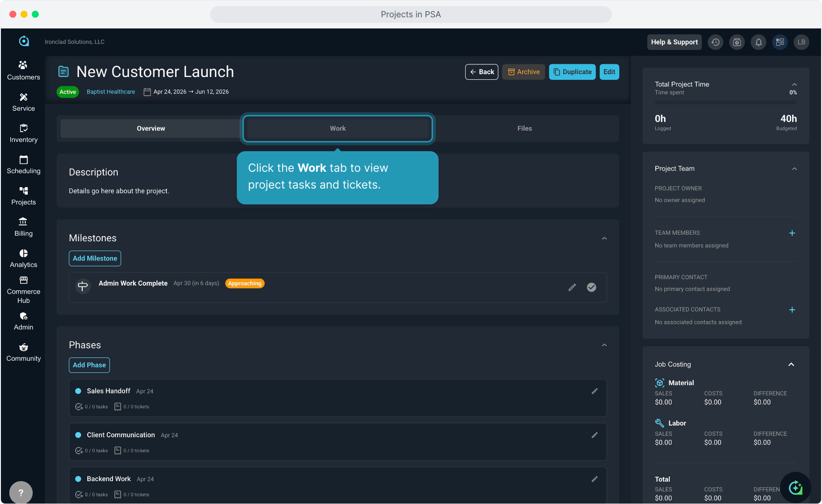This screenshot has width=822, height=504.
Task: Open the Baptist Healthcare customer link
Action: [x=111, y=92]
